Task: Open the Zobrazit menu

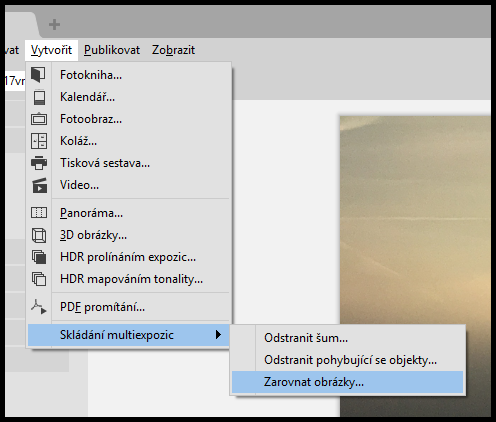Action: point(173,50)
